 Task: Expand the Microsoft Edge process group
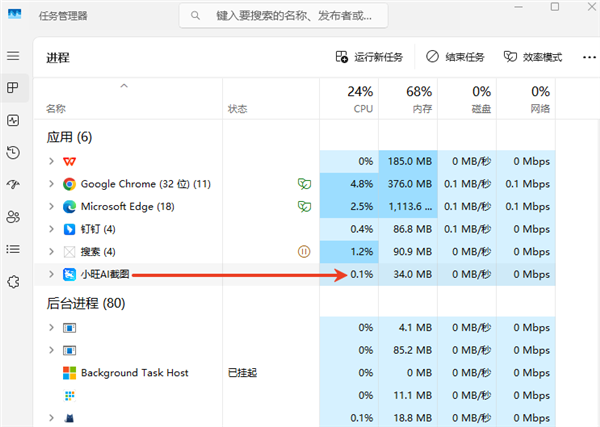[x=51, y=206]
